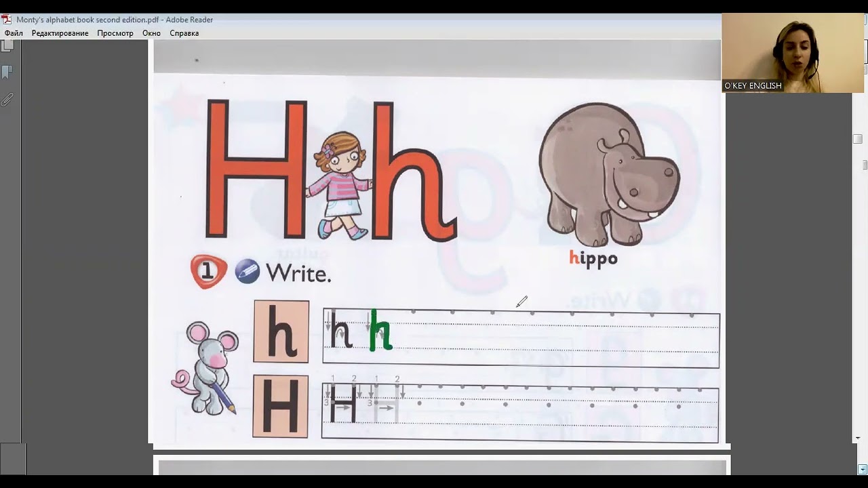868x488 pixels.
Task: Click the green handwritten h
Action: [x=380, y=330]
